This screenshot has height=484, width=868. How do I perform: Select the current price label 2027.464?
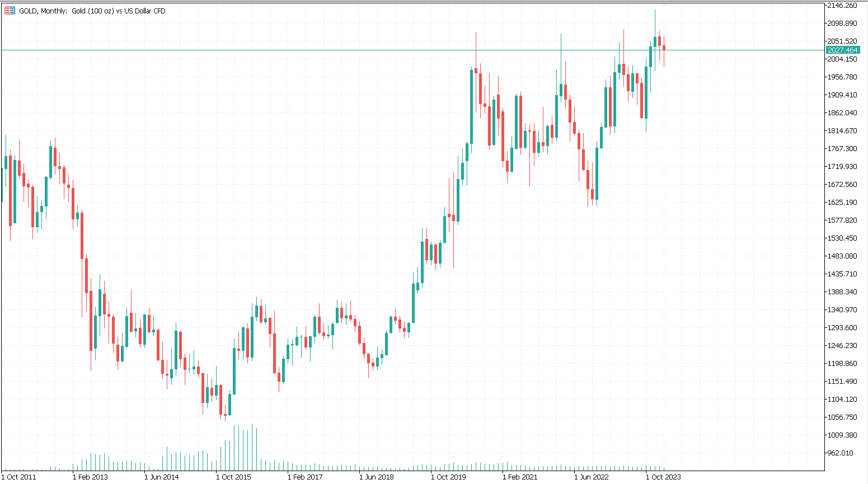coord(843,50)
